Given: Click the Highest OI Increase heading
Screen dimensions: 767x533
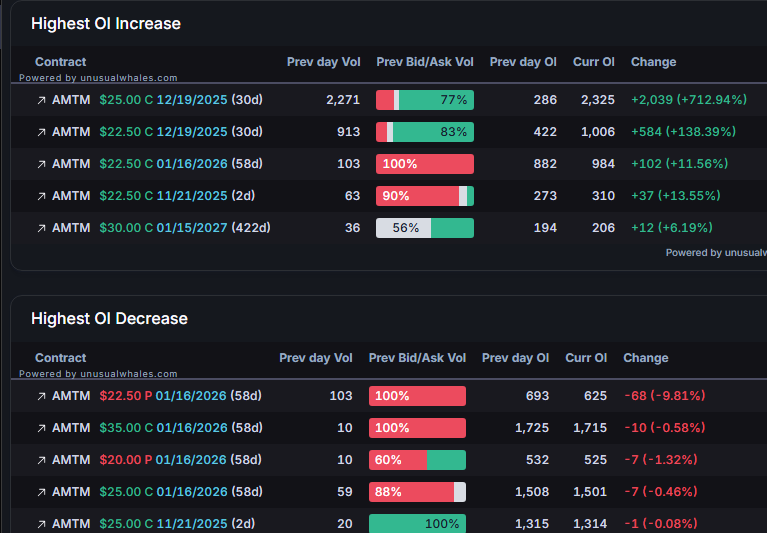Looking at the screenshot, I should coord(106,23).
